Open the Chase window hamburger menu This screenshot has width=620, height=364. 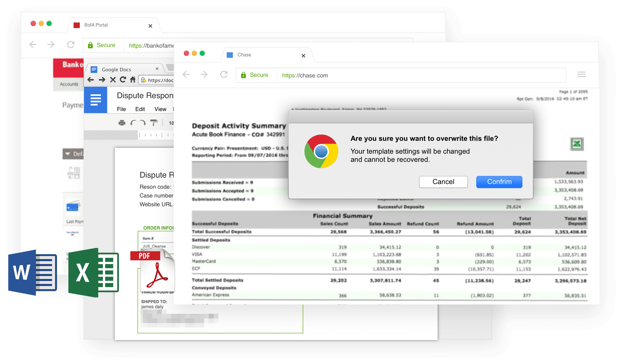coord(581,74)
